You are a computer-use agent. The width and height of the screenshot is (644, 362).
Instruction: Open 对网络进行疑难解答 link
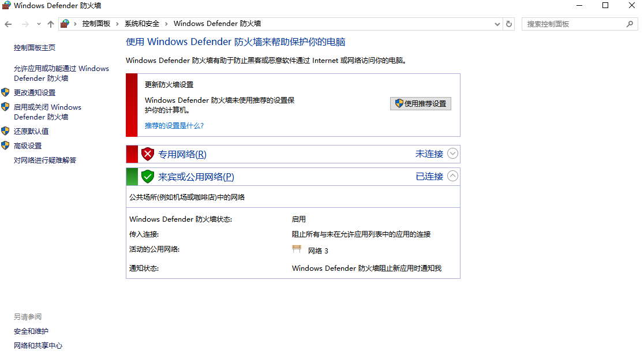pos(45,161)
